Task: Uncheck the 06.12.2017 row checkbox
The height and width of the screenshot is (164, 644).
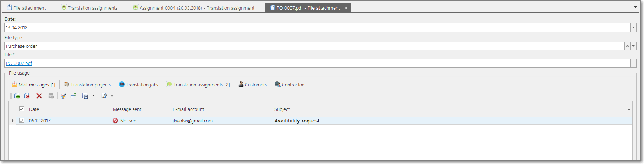Action: 22,121
